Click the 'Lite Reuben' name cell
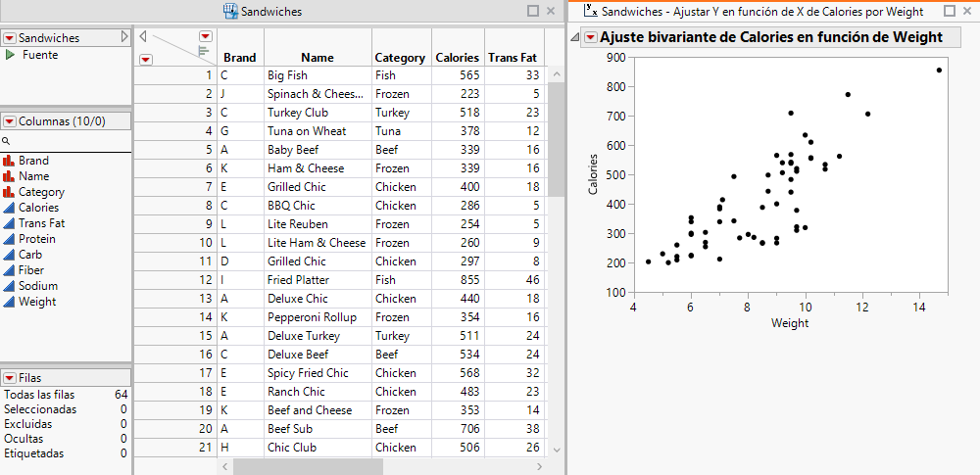This screenshot has height=475, width=980. click(x=318, y=224)
